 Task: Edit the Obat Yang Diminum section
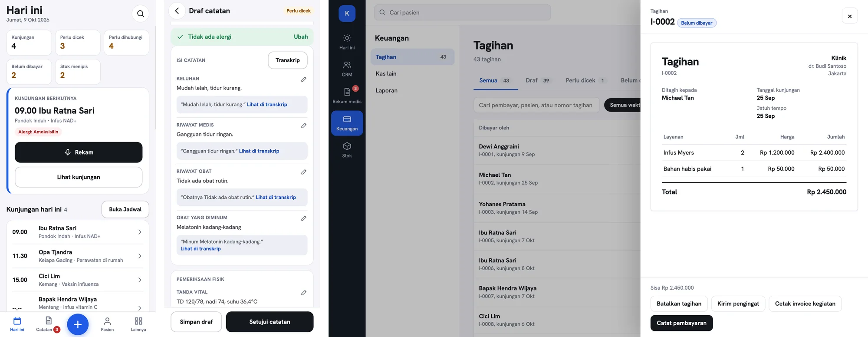(304, 218)
